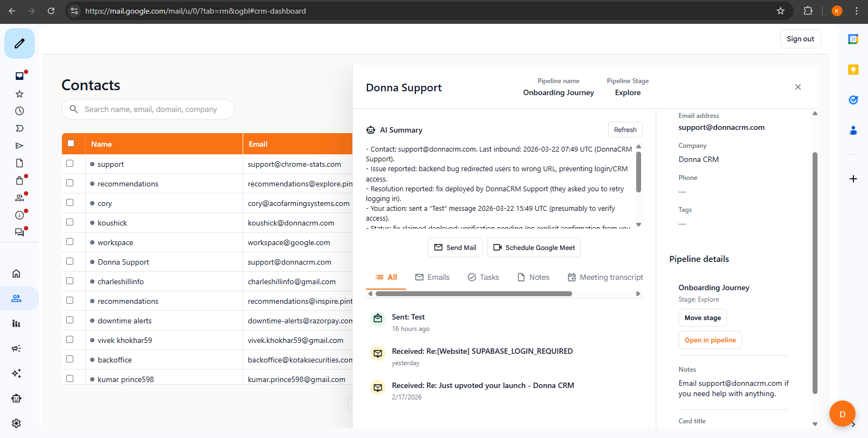Select the All activity tab

pyautogui.click(x=387, y=277)
